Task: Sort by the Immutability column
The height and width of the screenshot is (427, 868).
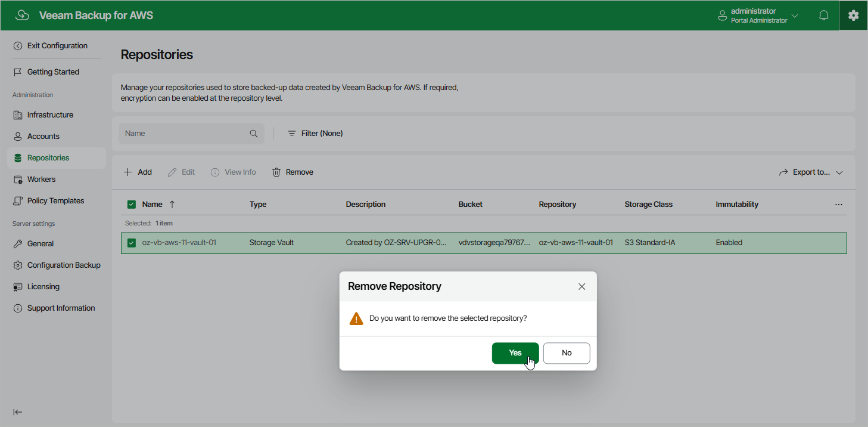Action: pos(737,205)
